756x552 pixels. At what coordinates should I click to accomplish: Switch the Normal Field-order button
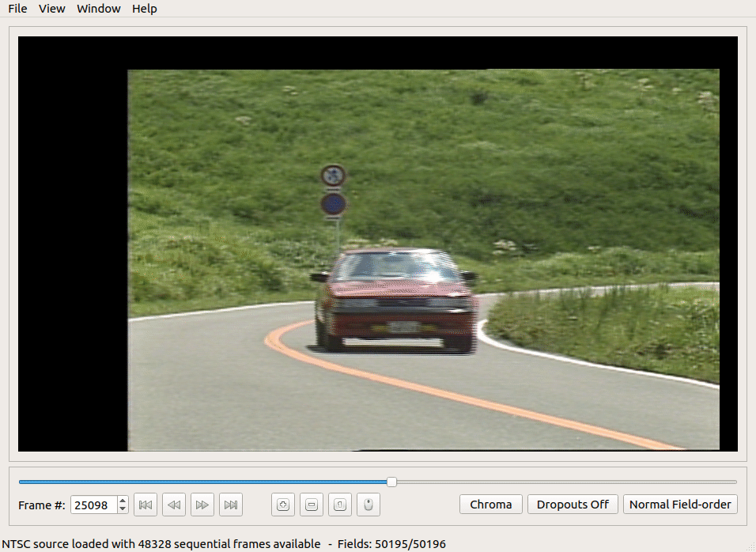(680, 505)
